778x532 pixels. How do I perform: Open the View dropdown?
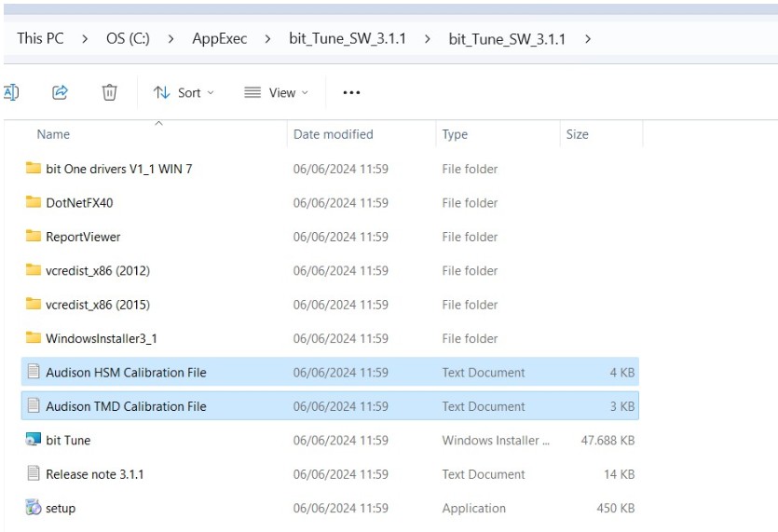[x=277, y=93]
